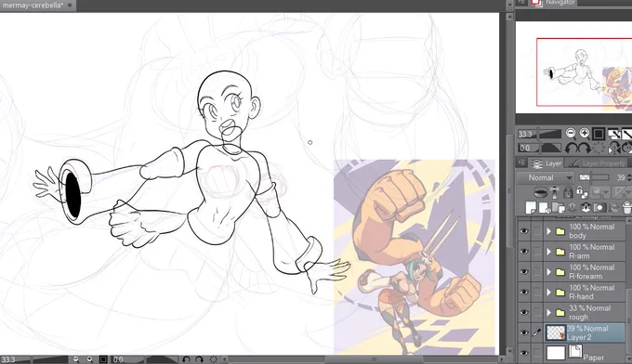This screenshot has width=632, height=364.
Task: Create new vector layer icon
Action: pyautogui.click(x=544, y=208)
